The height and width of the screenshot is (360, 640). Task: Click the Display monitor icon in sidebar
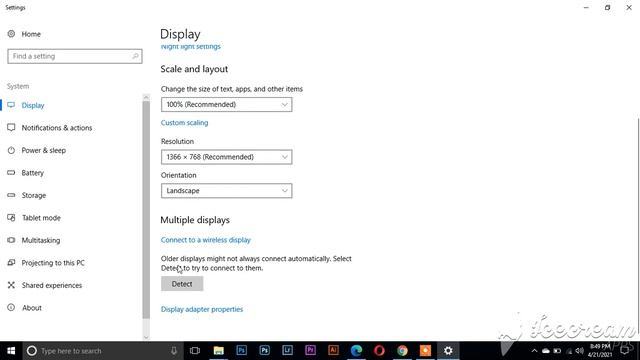[x=11, y=105]
